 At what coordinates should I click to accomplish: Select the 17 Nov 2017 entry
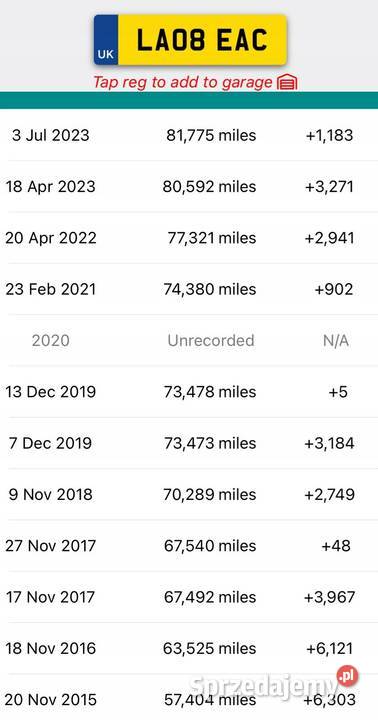[x=189, y=597]
